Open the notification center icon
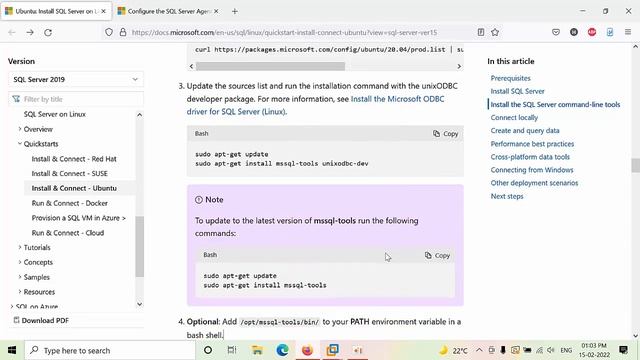The height and width of the screenshot is (360, 640). [623, 350]
